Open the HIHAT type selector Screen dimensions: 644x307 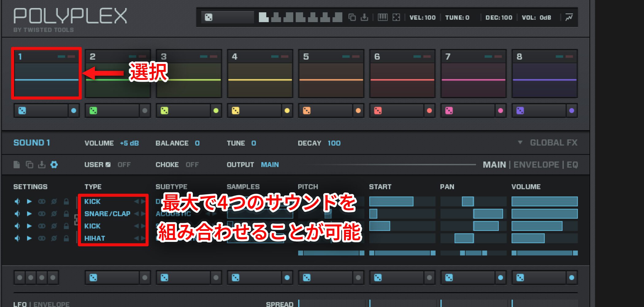click(95, 238)
